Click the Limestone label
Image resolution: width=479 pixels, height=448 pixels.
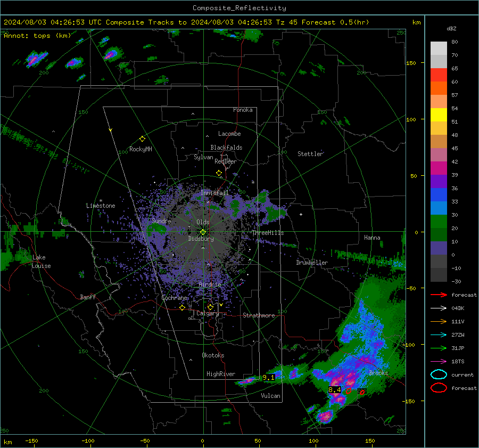(101, 206)
